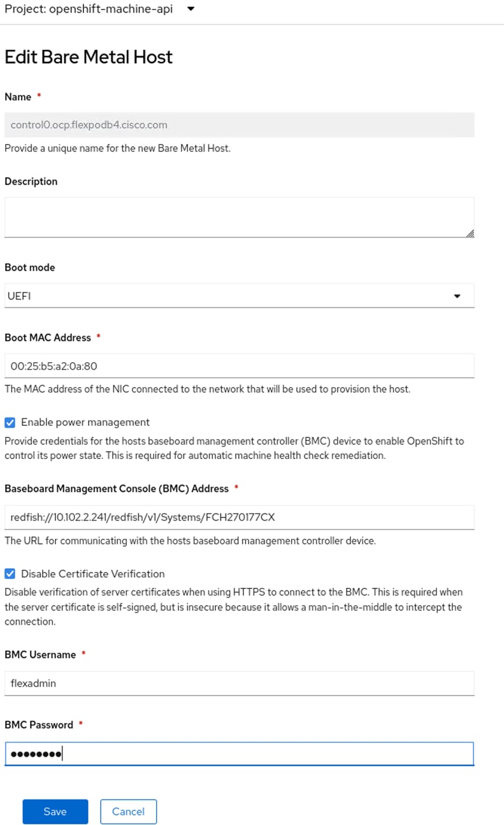This screenshot has width=504, height=825.
Task: Click the BMC Username flexadmin field
Action: click(x=240, y=683)
